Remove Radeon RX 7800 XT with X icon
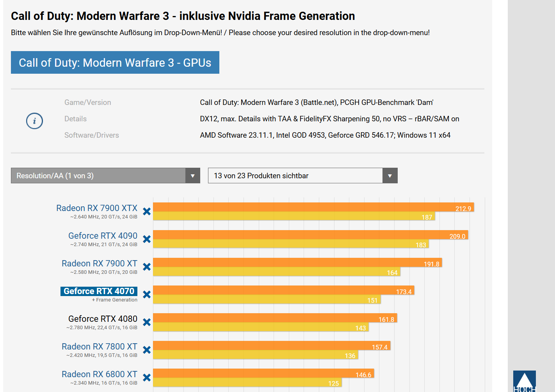This screenshot has height=392, width=555. click(x=147, y=350)
